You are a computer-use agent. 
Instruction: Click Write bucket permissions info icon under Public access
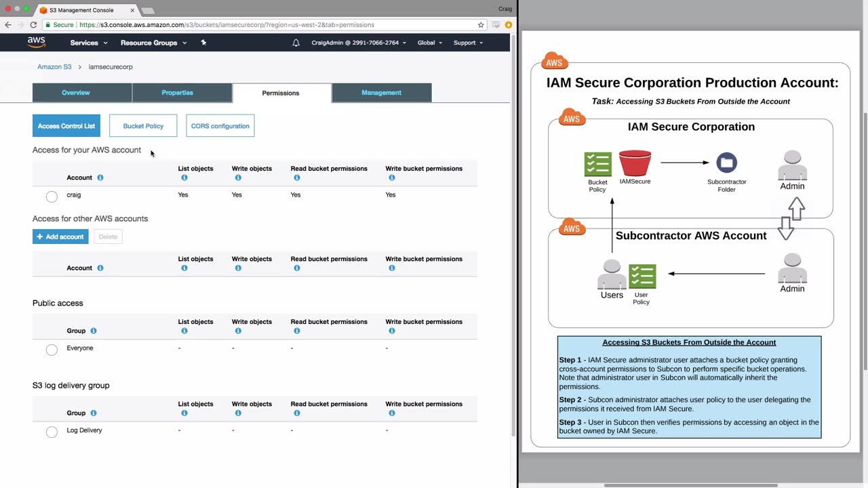pos(391,331)
